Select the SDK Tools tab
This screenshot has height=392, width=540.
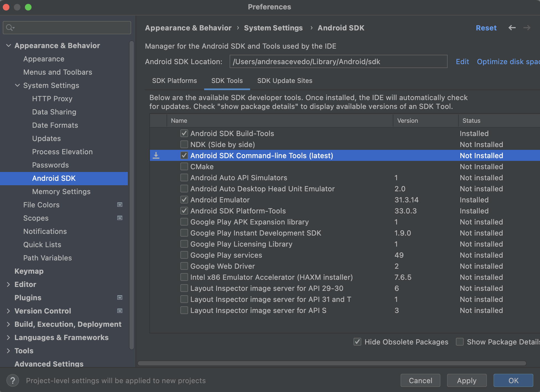tap(227, 81)
